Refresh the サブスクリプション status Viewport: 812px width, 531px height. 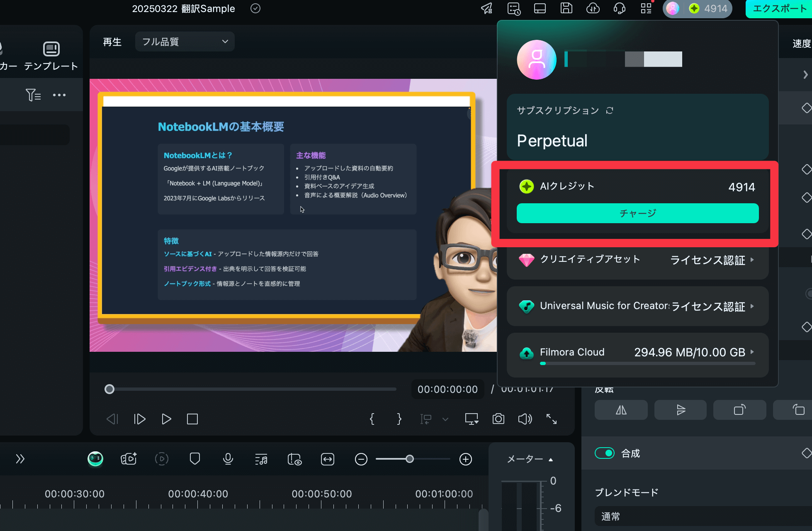(x=609, y=110)
